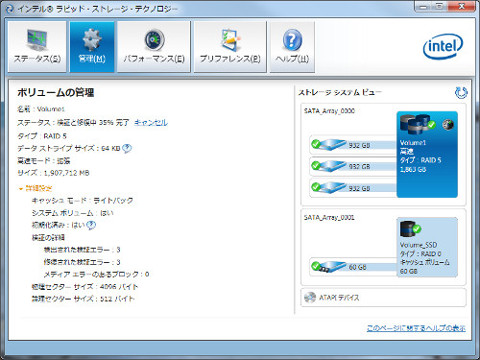480x360 pixels.
Task: Click the data stripe size help icon
Action: coord(127,148)
